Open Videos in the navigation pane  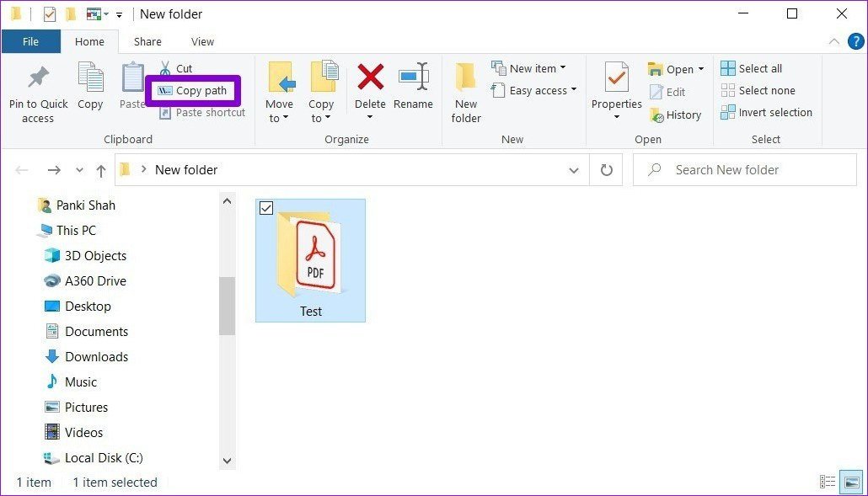pyautogui.click(x=73, y=433)
